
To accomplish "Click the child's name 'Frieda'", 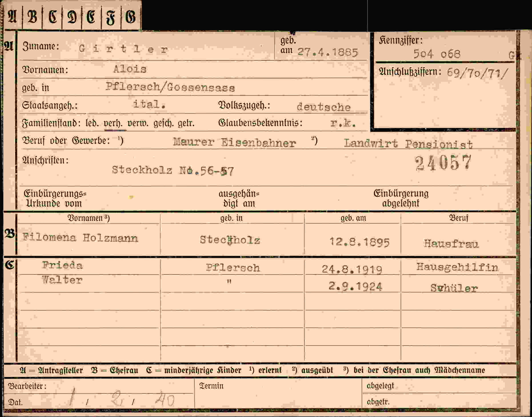I will coord(62,265).
